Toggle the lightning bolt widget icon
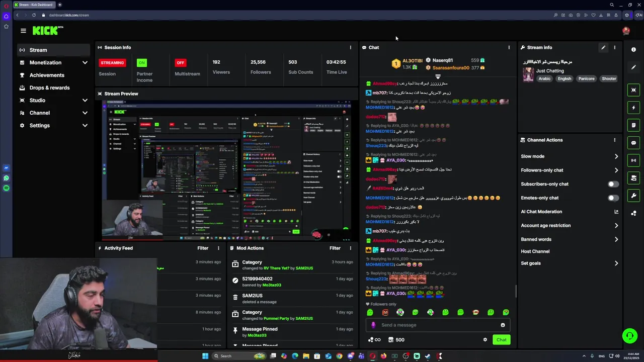The height and width of the screenshot is (362, 644). pos(633,108)
